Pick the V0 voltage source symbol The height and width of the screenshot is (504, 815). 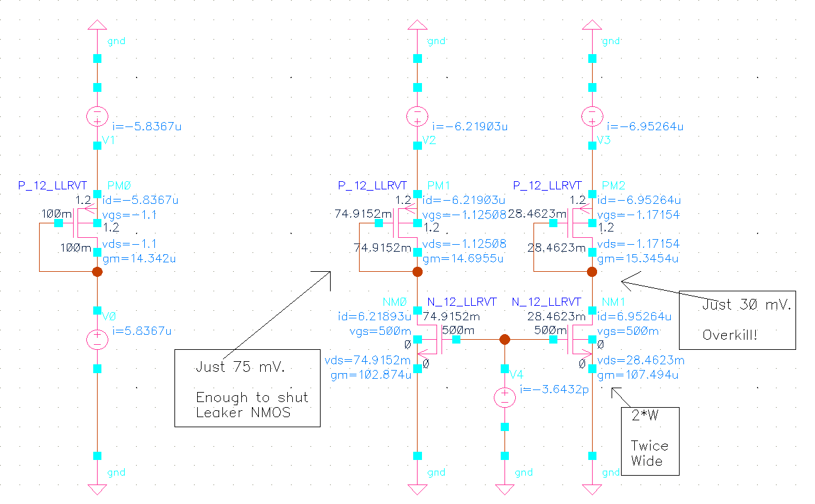click(97, 339)
